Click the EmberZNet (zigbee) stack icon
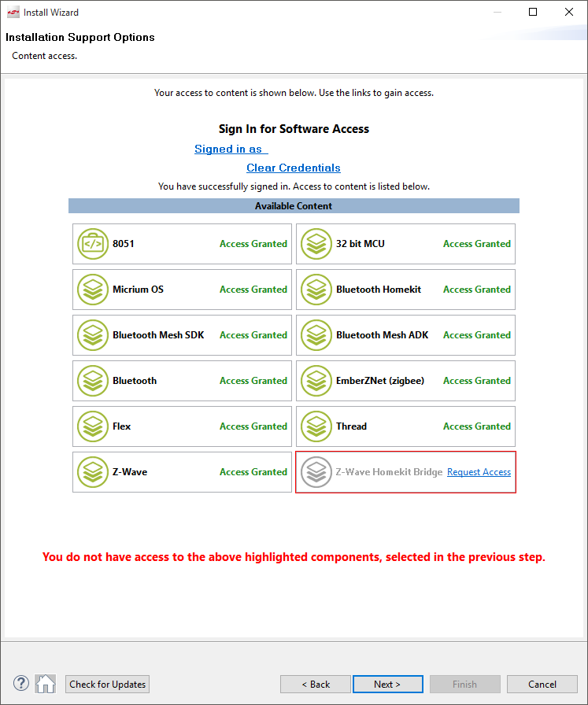Viewport: 588px width, 705px height. (316, 381)
